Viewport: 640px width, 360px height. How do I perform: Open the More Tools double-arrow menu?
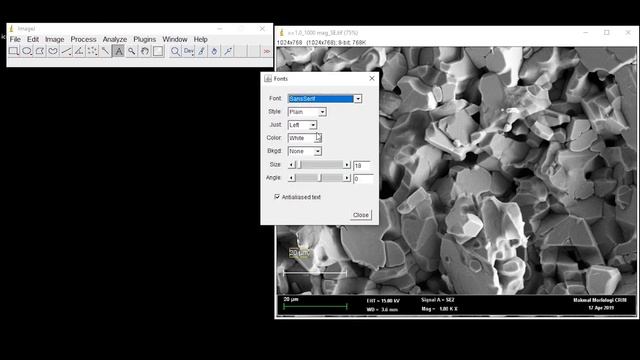(x=267, y=51)
